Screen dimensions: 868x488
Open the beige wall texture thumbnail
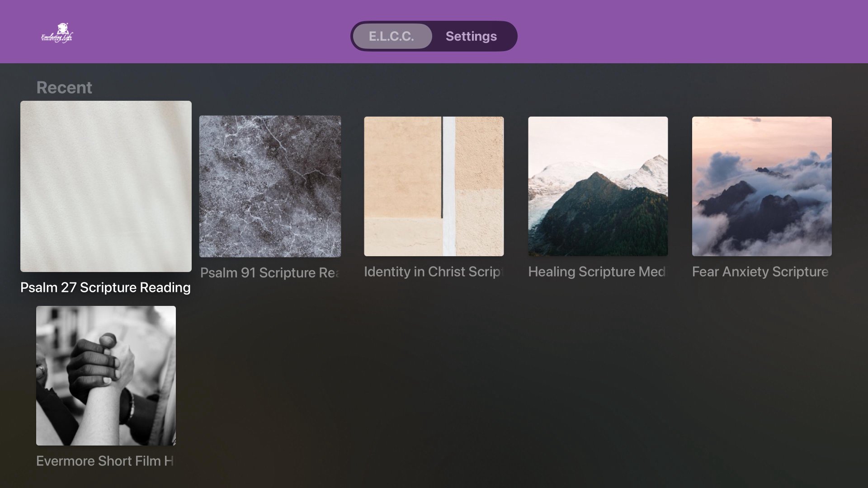(434, 186)
